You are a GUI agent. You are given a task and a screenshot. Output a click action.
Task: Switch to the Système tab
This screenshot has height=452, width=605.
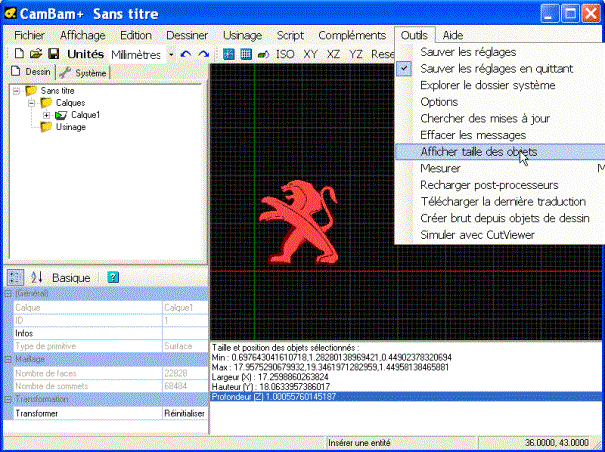pos(83,73)
